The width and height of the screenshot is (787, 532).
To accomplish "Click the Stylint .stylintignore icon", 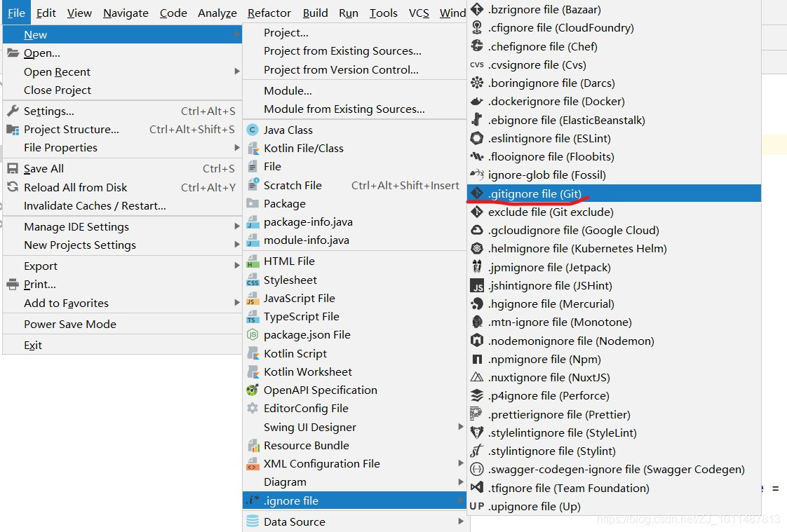I will pos(476,451).
